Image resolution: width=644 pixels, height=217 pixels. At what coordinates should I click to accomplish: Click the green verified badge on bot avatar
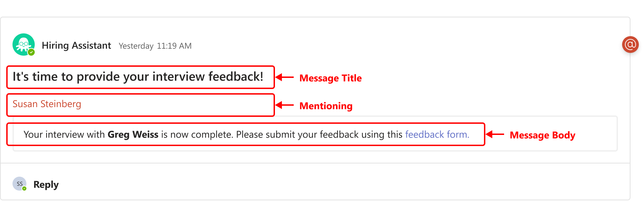coord(31,52)
